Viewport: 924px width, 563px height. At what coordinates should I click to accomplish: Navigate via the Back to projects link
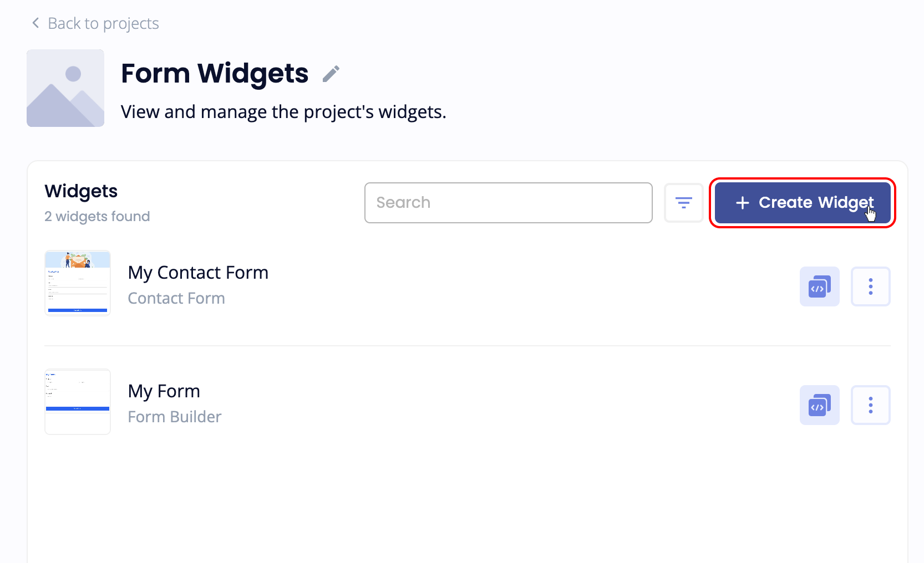[x=103, y=23]
